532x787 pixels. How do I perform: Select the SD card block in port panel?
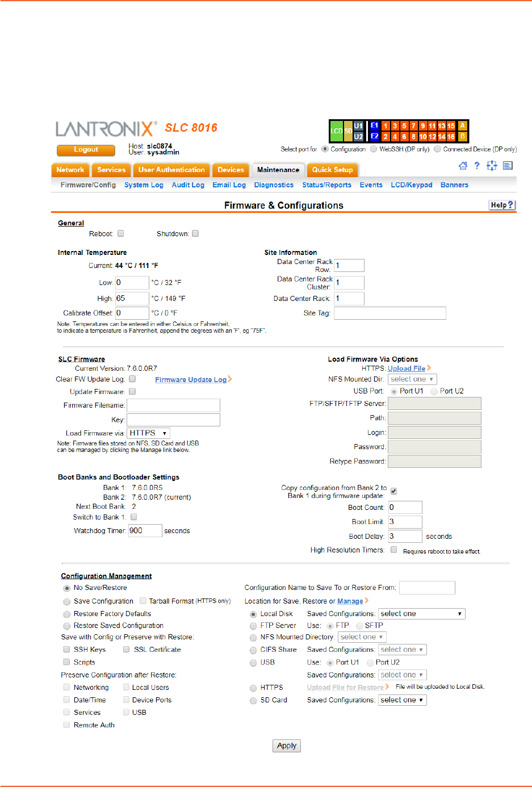coord(348,131)
